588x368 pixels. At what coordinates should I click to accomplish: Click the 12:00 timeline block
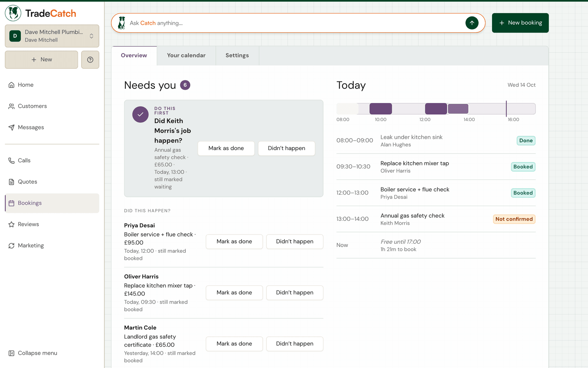coord(436,109)
